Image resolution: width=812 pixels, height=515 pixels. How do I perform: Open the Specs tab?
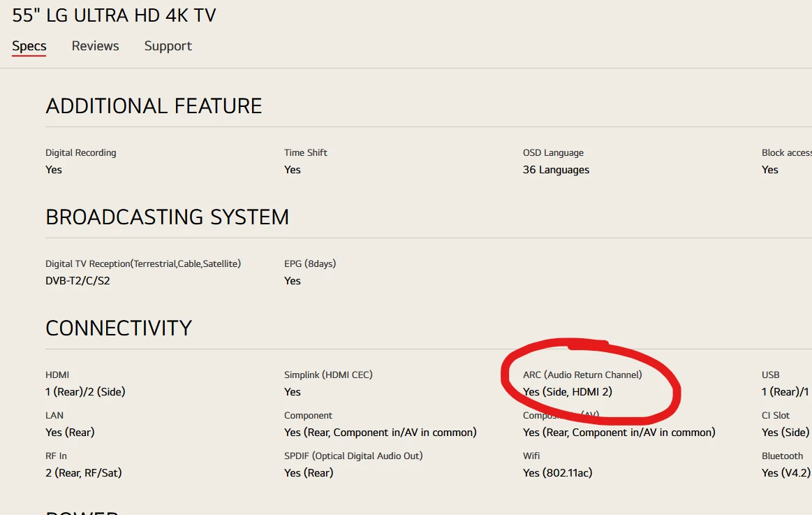pos(29,46)
